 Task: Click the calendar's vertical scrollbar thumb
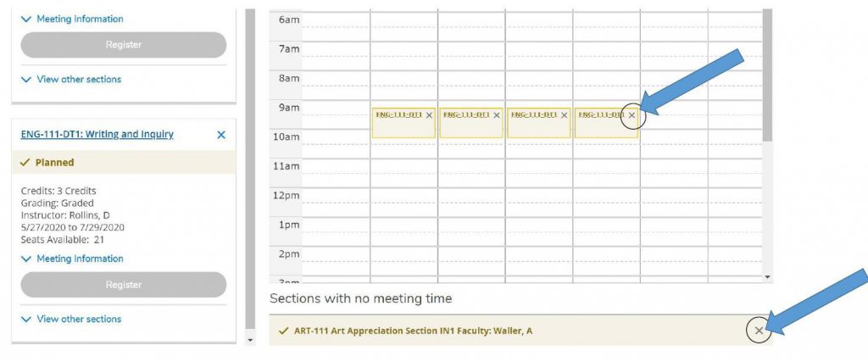tap(767, 76)
